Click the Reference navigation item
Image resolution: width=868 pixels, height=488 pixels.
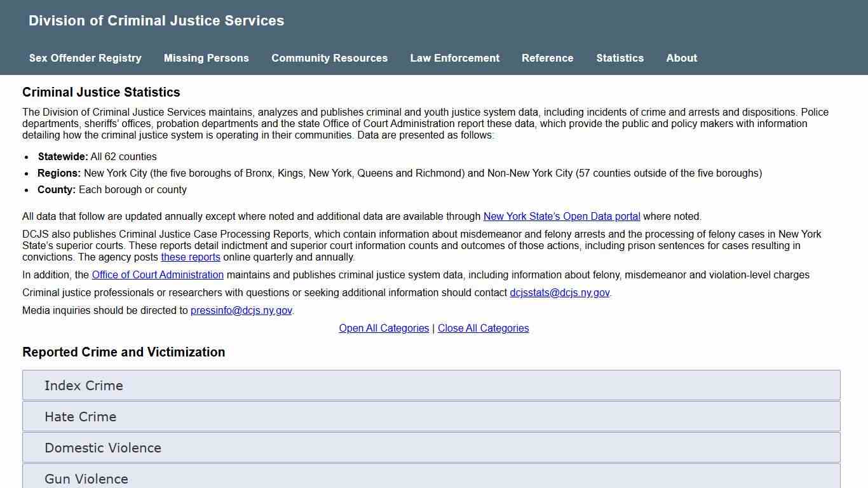pyautogui.click(x=547, y=58)
